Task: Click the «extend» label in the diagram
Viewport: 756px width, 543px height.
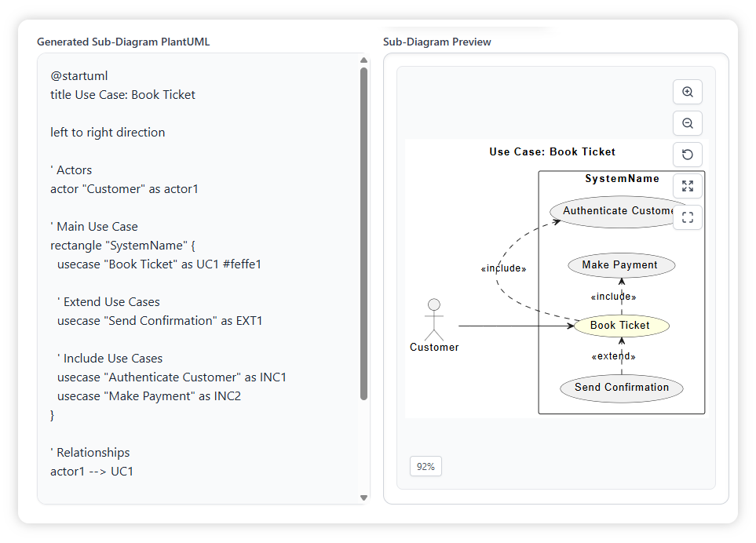Action: click(613, 357)
